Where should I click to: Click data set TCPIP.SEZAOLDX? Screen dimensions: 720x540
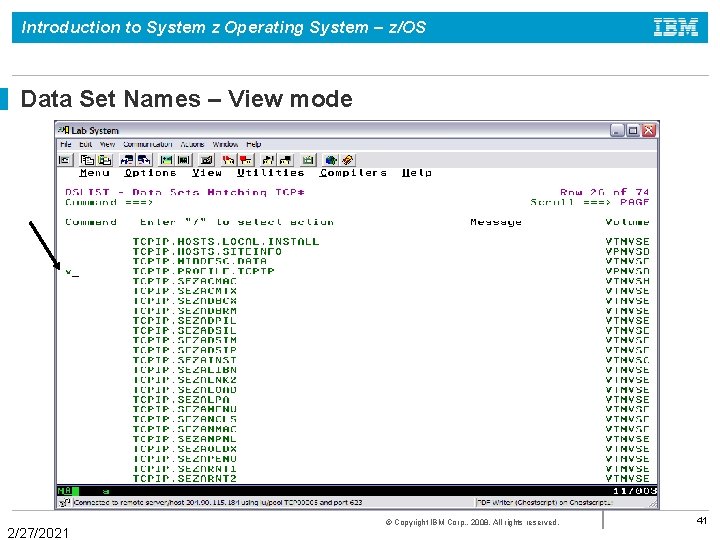coord(185,449)
